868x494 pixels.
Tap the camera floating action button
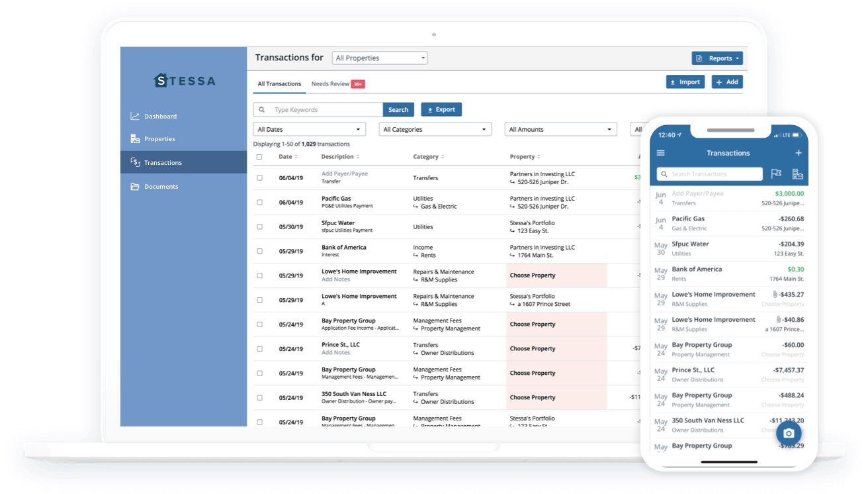(x=789, y=433)
